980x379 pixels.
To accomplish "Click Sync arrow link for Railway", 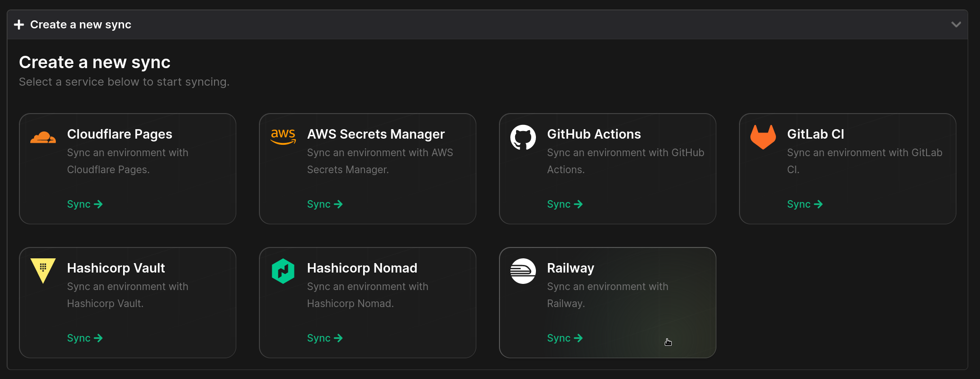I will [565, 338].
